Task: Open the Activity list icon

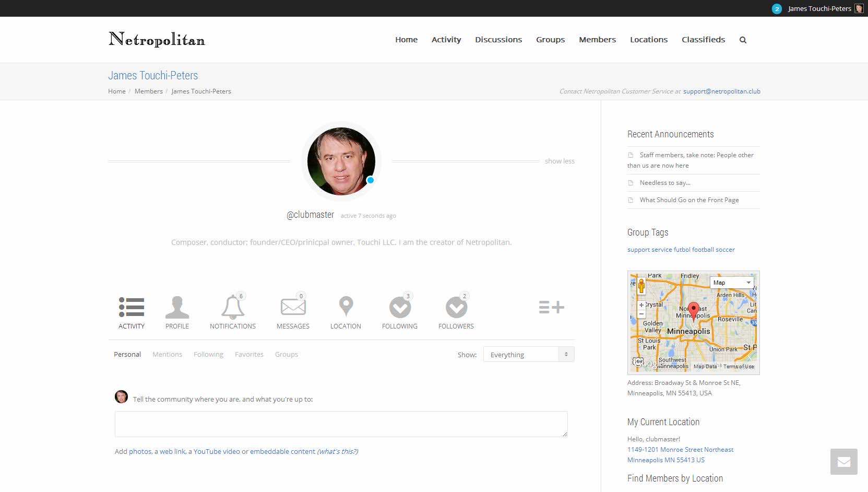Action: coord(132,308)
